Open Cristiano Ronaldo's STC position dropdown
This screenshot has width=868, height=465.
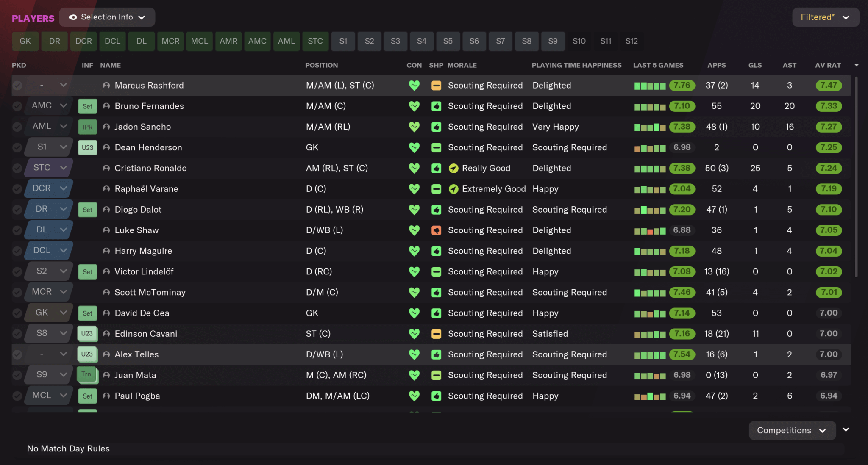coord(49,168)
